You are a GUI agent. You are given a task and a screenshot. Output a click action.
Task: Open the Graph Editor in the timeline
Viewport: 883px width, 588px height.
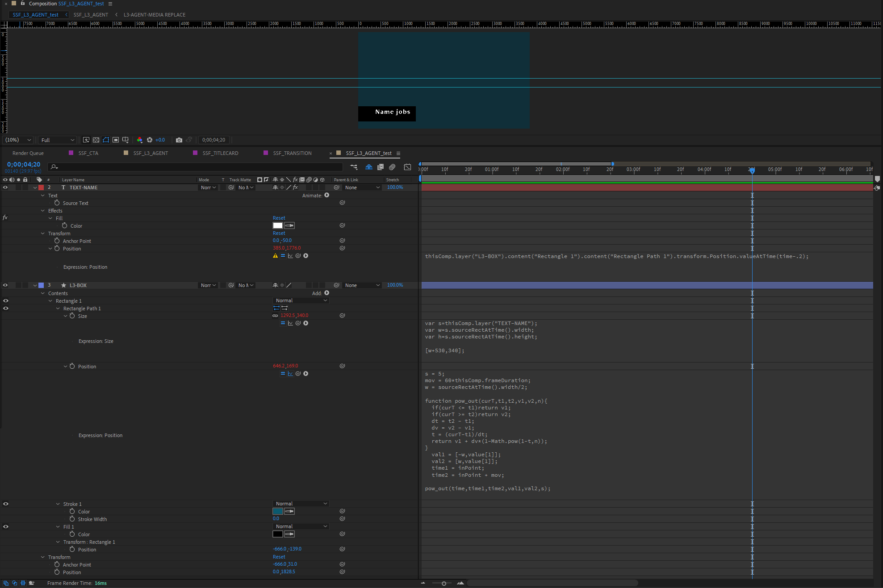(x=407, y=167)
